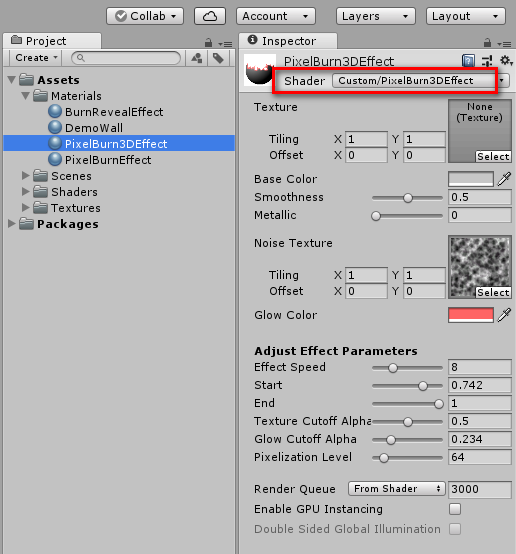Click the Texture Cutoff Alpha value field
The width and height of the screenshot is (516, 554).
480,421
